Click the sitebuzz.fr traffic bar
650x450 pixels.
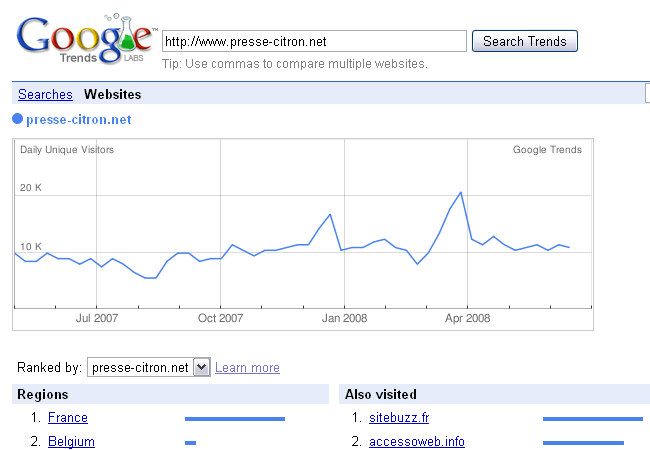[593, 419]
